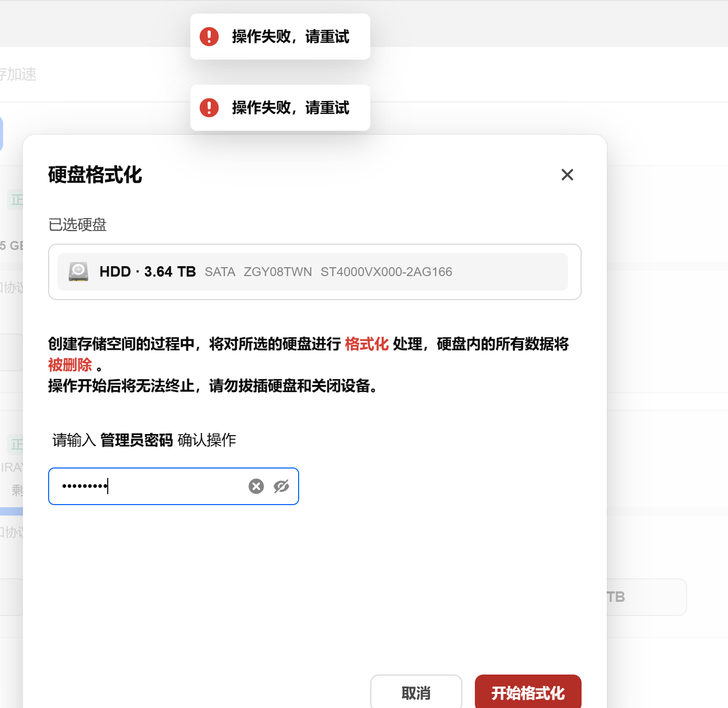Click the upper 操作失败 error icon
This screenshot has width=728, height=708.
click(209, 37)
